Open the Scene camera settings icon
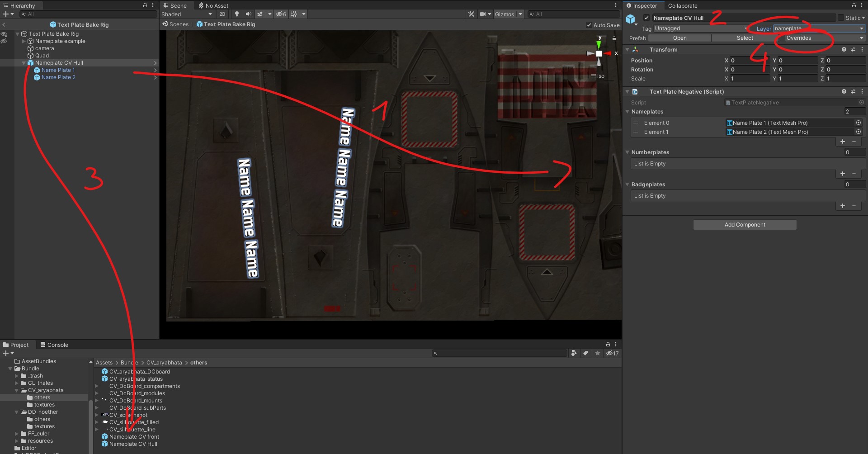This screenshot has width=868, height=454. [483, 14]
